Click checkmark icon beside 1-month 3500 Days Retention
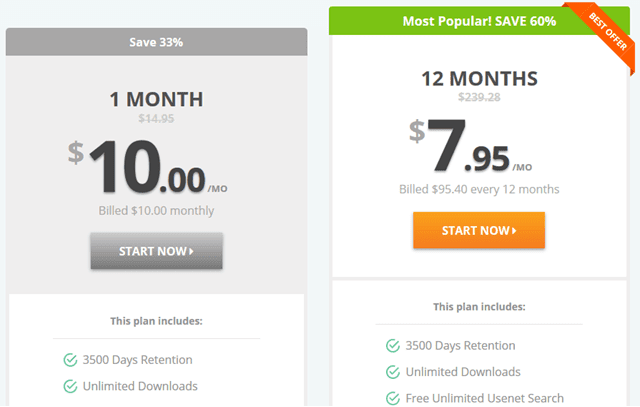The width and height of the screenshot is (640, 407). [70, 360]
